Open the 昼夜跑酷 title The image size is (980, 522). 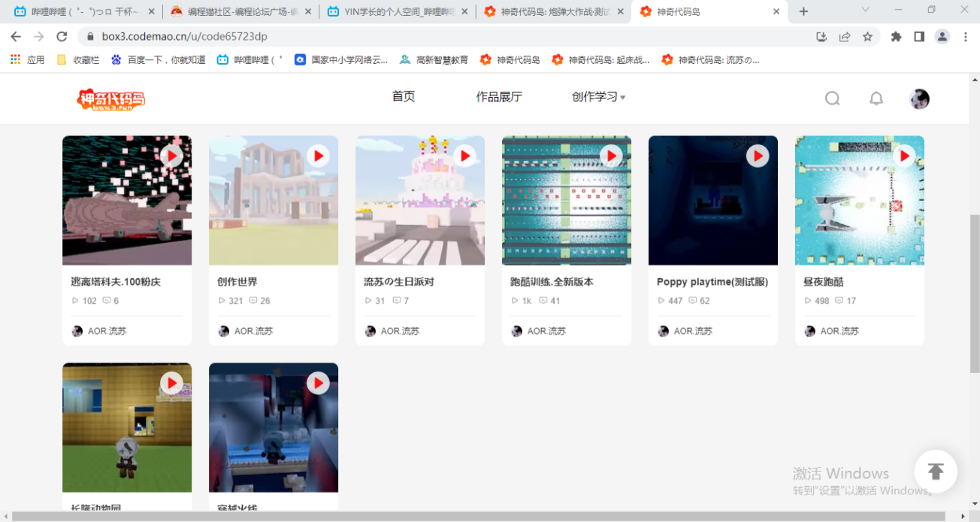point(824,282)
